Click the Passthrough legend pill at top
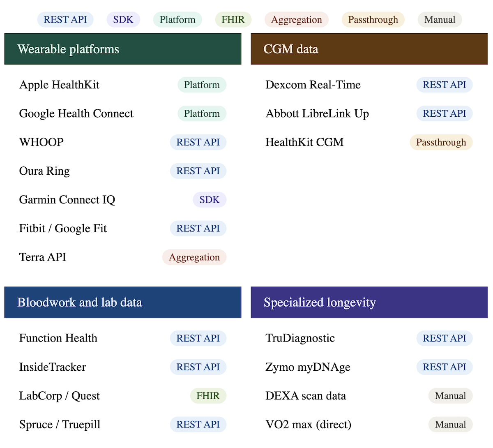 (x=373, y=20)
